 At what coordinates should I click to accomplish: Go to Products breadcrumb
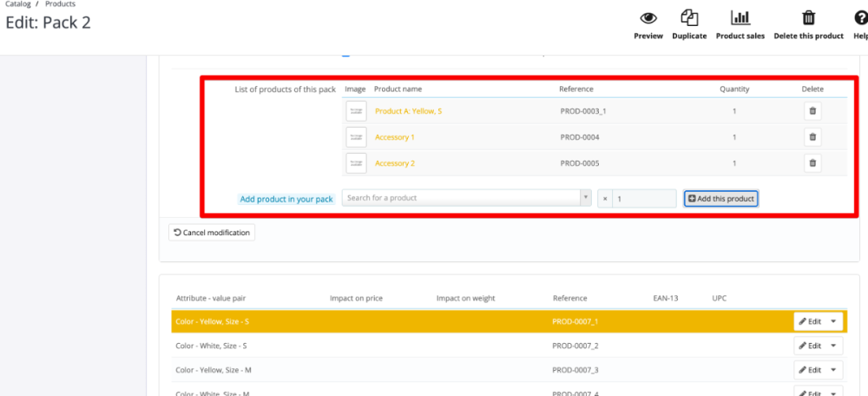(x=61, y=3)
